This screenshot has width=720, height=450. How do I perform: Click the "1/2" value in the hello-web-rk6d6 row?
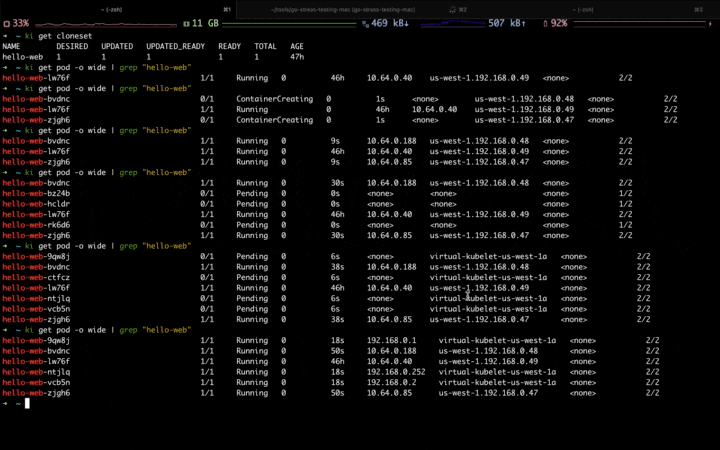625,225
